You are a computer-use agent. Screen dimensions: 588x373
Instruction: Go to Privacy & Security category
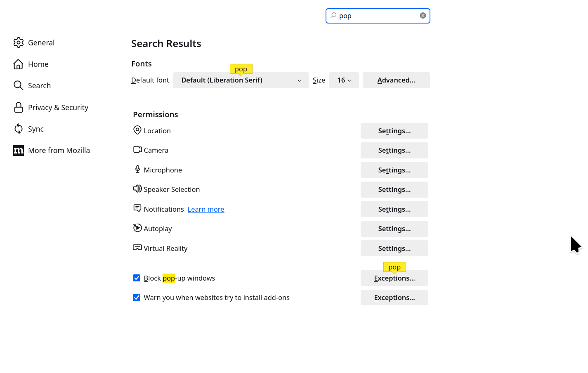pyautogui.click(x=58, y=107)
